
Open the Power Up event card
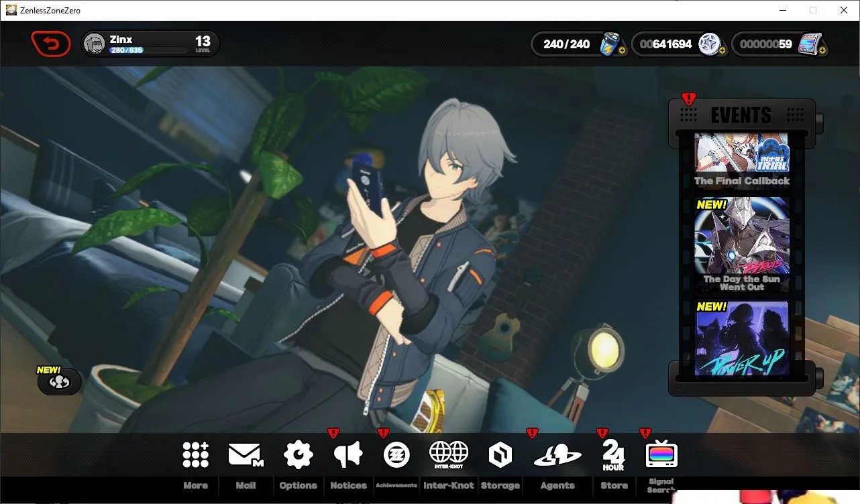pos(741,338)
